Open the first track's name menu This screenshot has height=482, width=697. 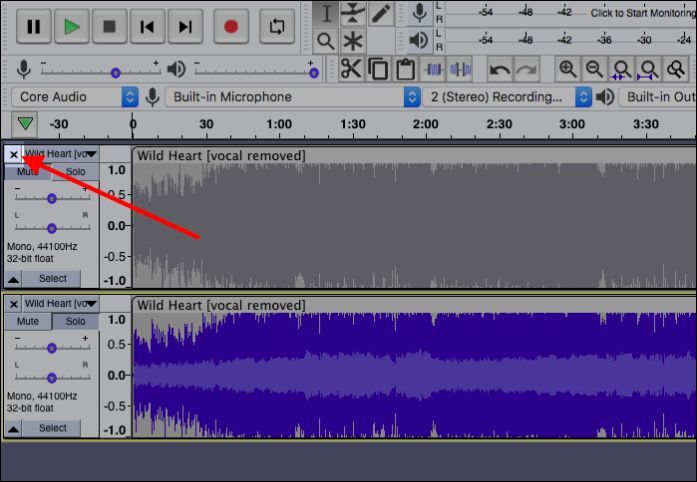click(61, 154)
